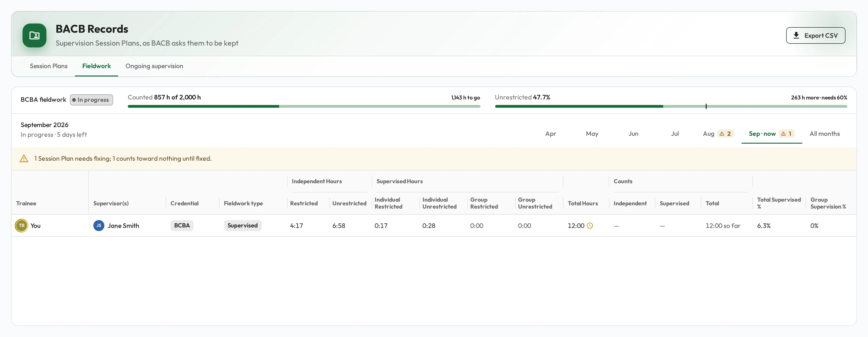This screenshot has width=868, height=337.
Task: Select the Sep · now month tab
Action: pyautogui.click(x=772, y=134)
